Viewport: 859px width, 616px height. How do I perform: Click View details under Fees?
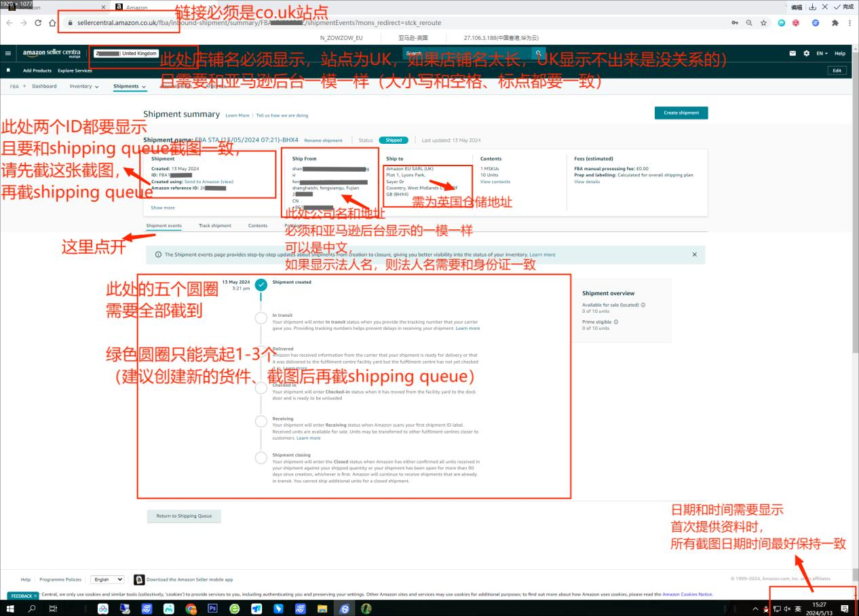pyautogui.click(x=587, y=182)
